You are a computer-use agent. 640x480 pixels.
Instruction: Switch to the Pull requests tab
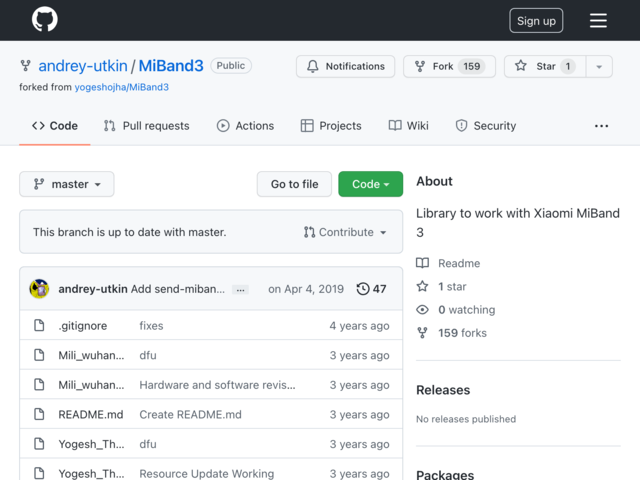click(x=147, y=126)
